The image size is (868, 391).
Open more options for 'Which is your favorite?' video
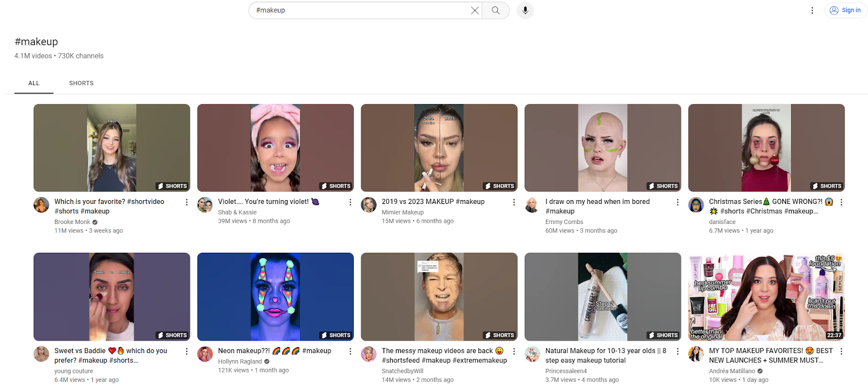[x=187, y=202]
